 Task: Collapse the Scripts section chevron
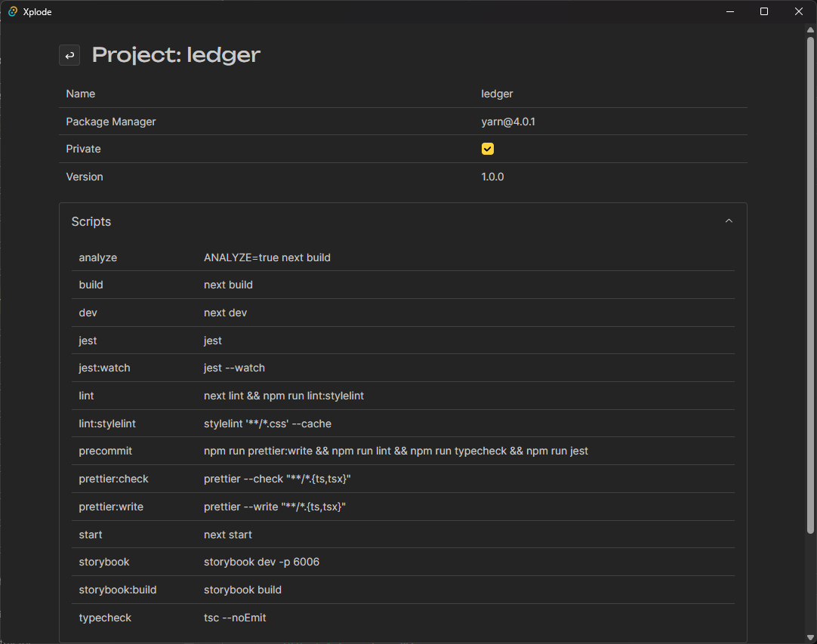pyautogui.click(x=729, y=221)
